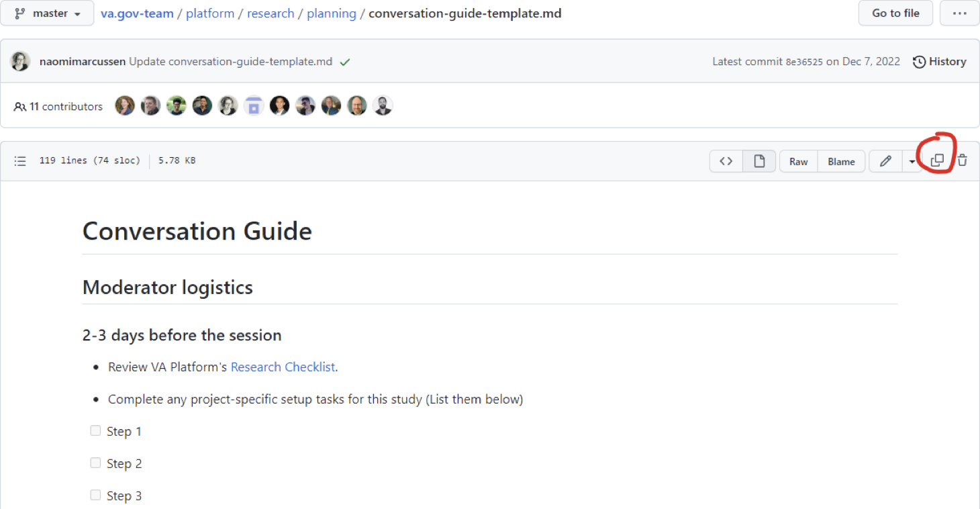Image resolution: width=980 pixels, height=509 pixels.
Task: View the commit History icon
Action: (939, 61)
